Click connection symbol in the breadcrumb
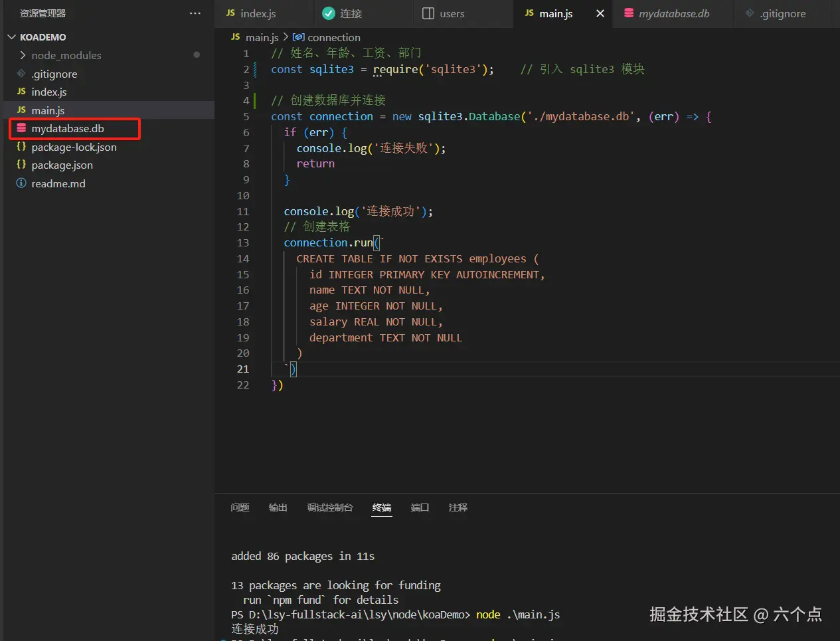Image resolution: width=840 pixels, height=641 pixels. tap(334, 37)
